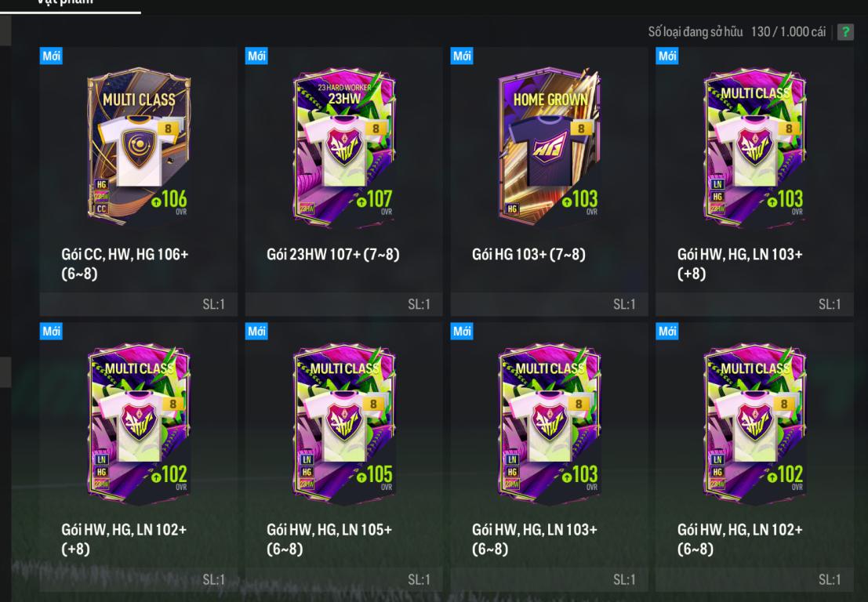Viewport: 868px width, 602px height.
Task: Click the Home Grown 103 OVR card image
Action: (549, 146)
